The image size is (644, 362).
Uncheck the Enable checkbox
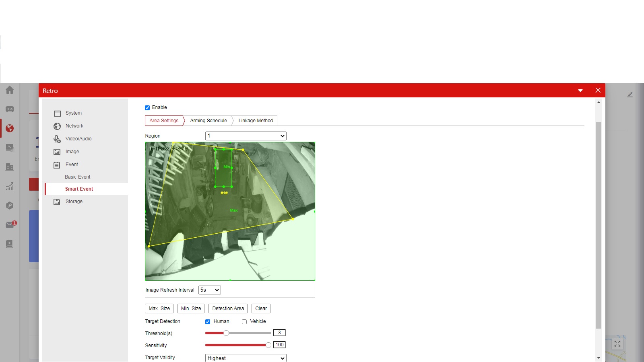pyautogui.click(x=147, y=108)
